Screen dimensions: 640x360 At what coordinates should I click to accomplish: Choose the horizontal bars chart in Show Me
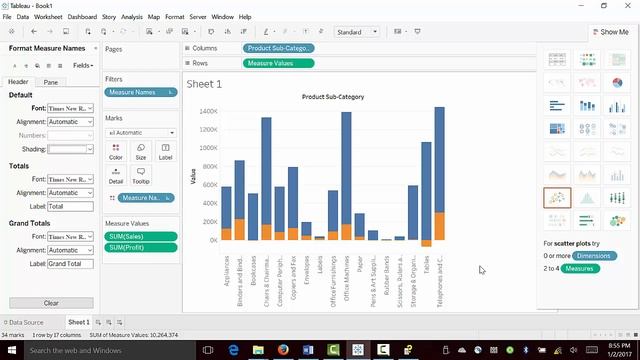click(557, 106)
